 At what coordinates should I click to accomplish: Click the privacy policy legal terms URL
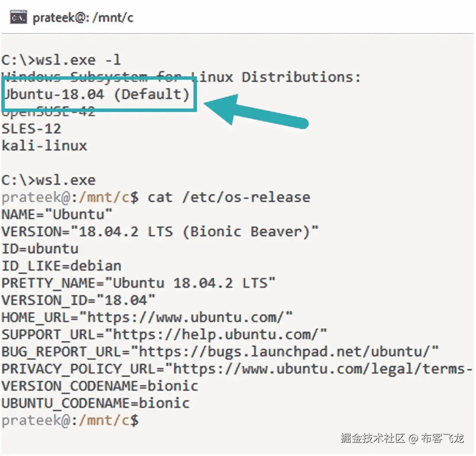[x=322, y=369]
